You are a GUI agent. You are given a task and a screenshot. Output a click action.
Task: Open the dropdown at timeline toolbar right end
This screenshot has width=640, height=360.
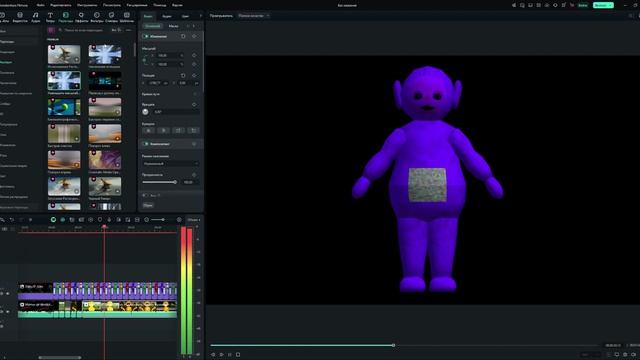pos(193,220)
